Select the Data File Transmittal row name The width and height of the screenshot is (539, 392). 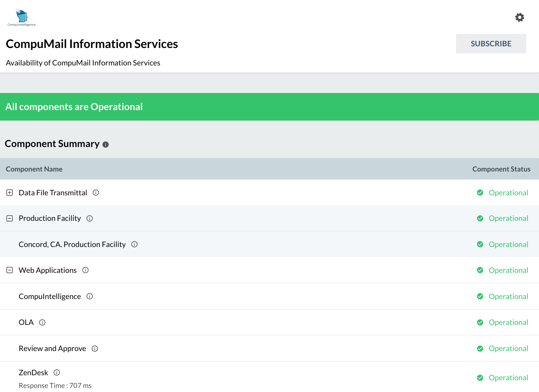coord(53,193)
